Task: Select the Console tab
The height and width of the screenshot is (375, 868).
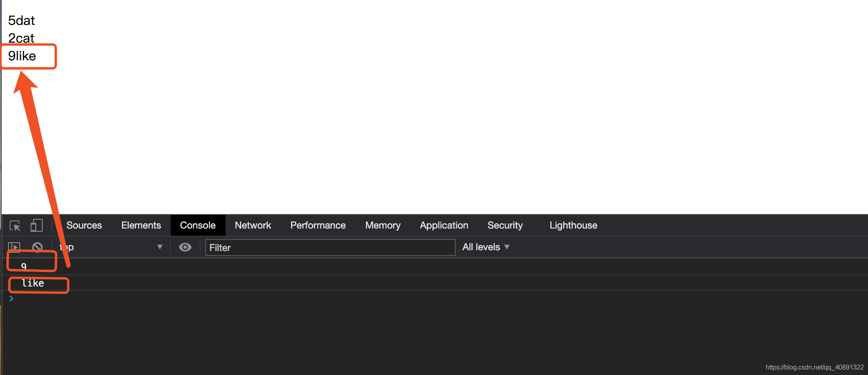Action: pyautogui.click(x=198, y=225)
